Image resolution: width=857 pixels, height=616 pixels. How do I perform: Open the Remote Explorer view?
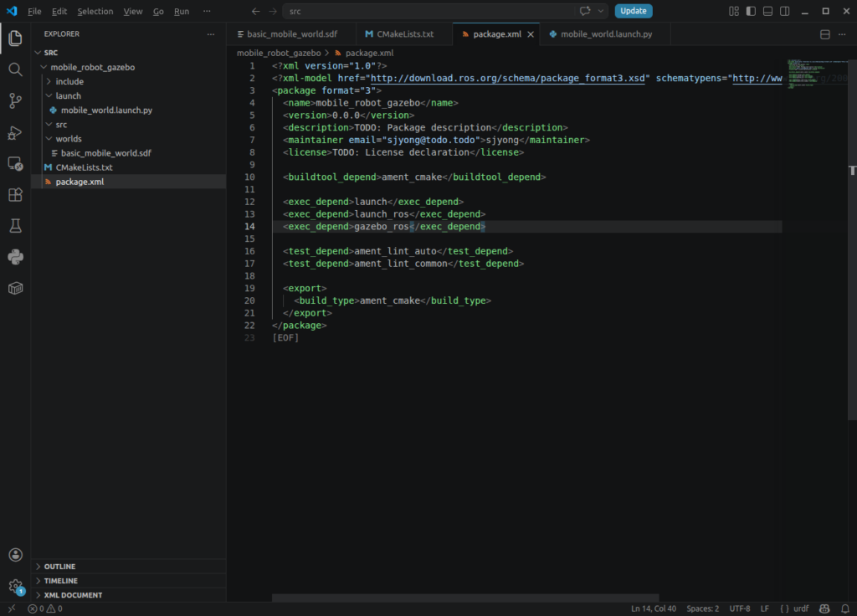tap(15, 163)
